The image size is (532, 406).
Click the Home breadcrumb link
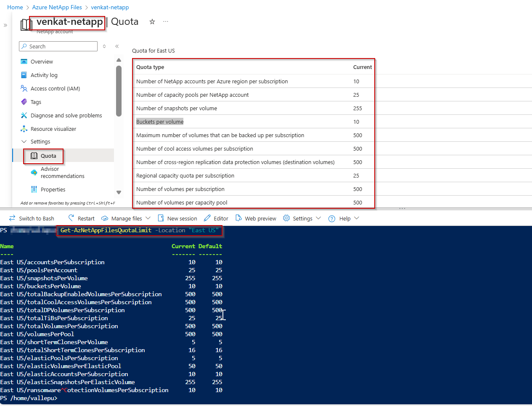click(15, 7)
